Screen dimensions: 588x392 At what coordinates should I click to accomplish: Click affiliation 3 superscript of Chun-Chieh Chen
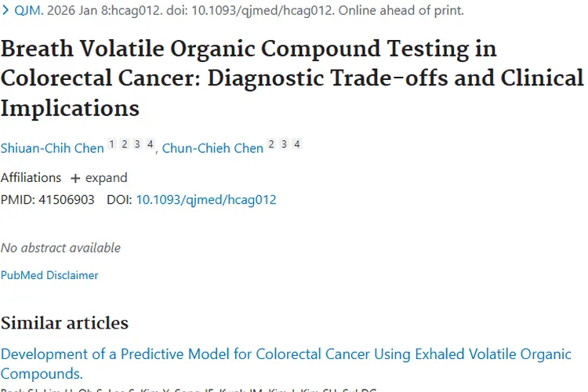coord(284,144)
